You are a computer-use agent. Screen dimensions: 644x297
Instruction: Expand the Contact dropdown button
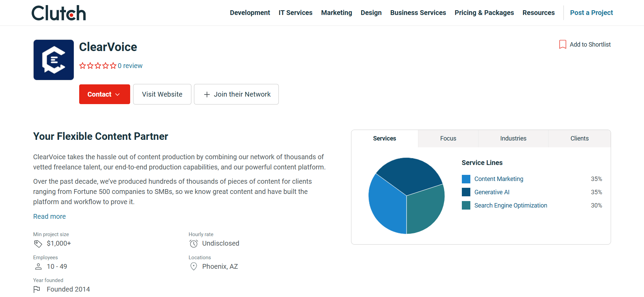(104, 94)
